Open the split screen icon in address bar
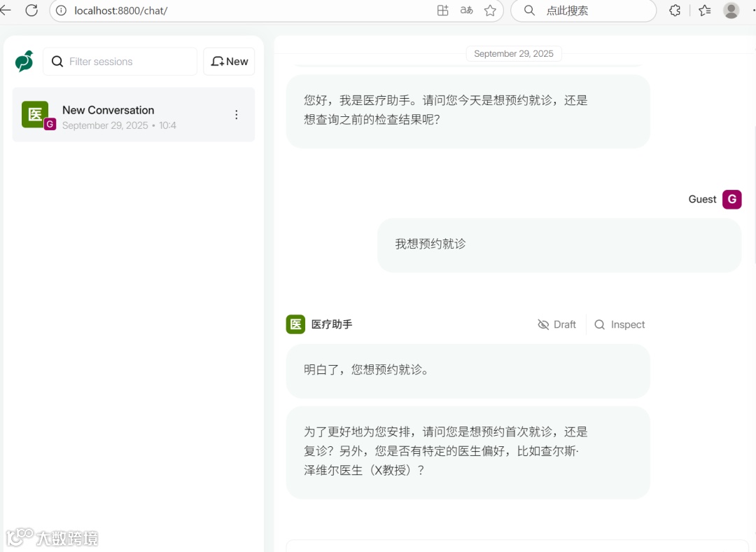756x552 pixels. tap(442, 10)
